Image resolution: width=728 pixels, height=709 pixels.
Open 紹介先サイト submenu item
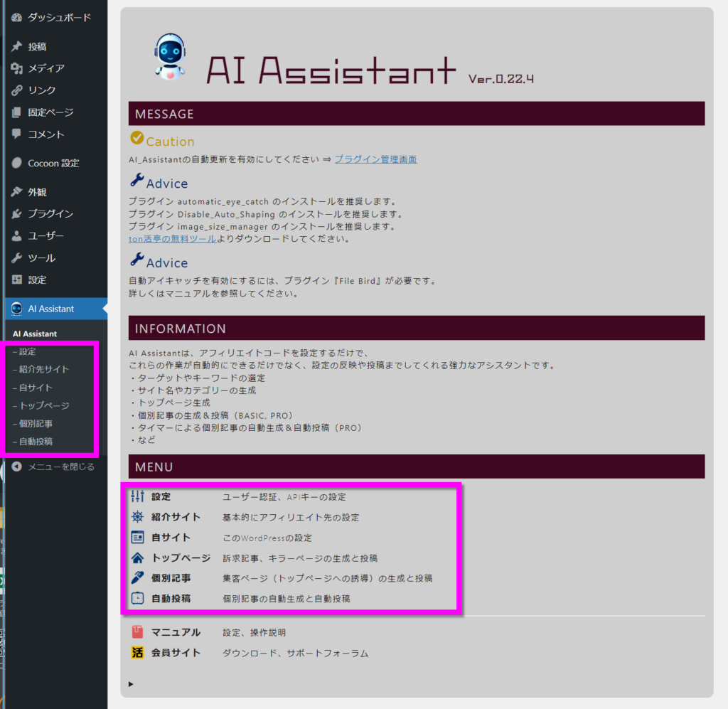pyautogui.click(x=44, y=369)
